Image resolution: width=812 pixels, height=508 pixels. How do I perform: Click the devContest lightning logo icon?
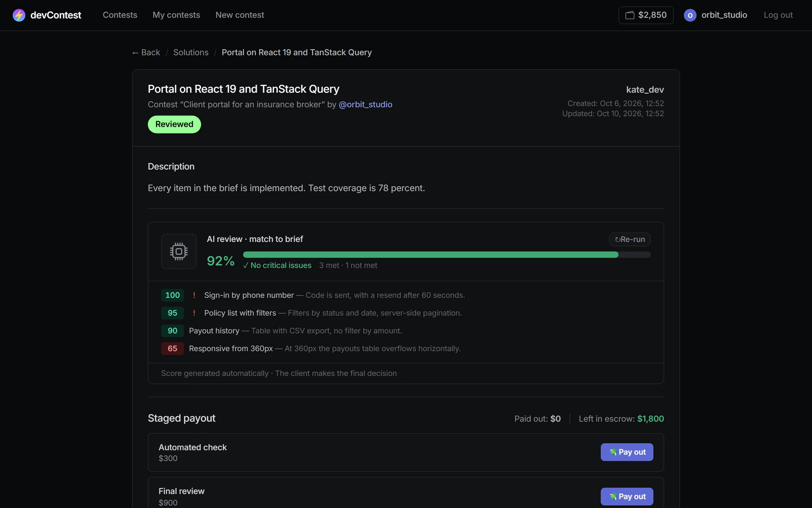pyautogui.click(x=19, y=15)
